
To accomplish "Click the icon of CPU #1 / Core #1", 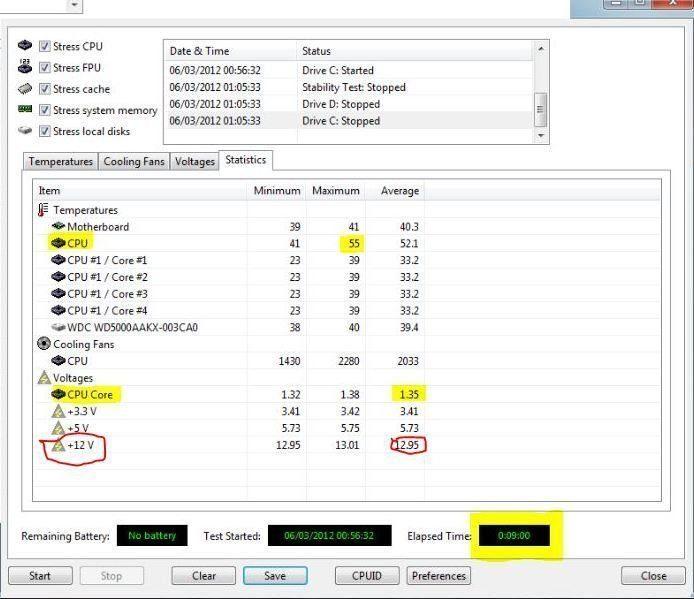I will 58,260.
